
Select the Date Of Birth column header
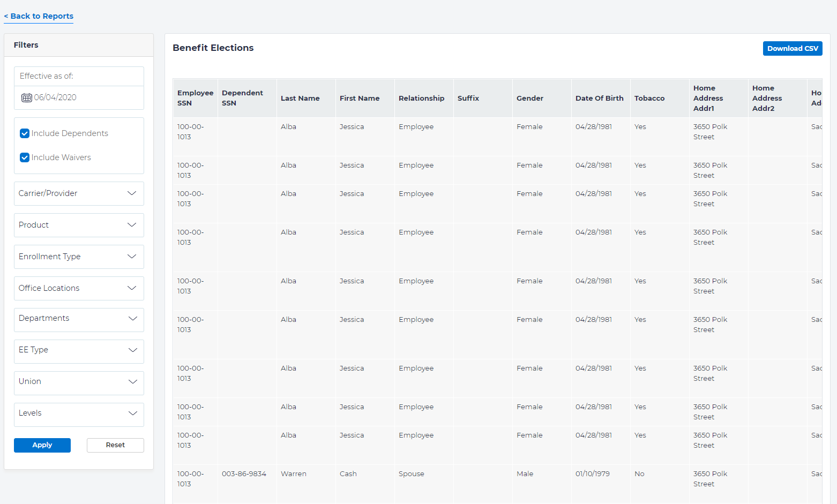pos(599,99)
